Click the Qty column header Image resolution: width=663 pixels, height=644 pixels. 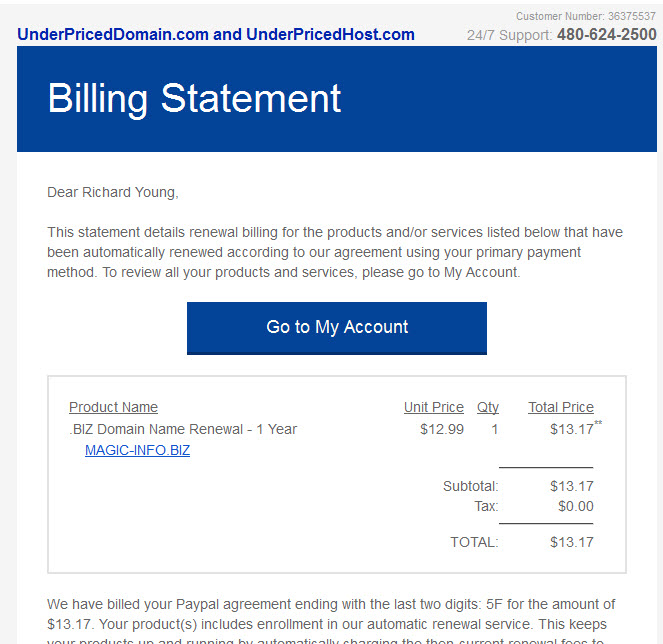pyautogui.click(x=488, y=407)
